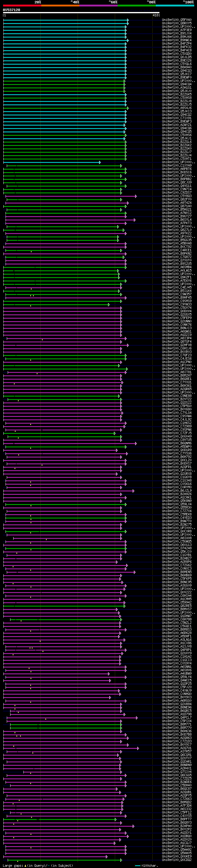Screen dimensions: 197x868
Task: Select label UniRef100_A3A1G1
Action: (x=177, y=88)
